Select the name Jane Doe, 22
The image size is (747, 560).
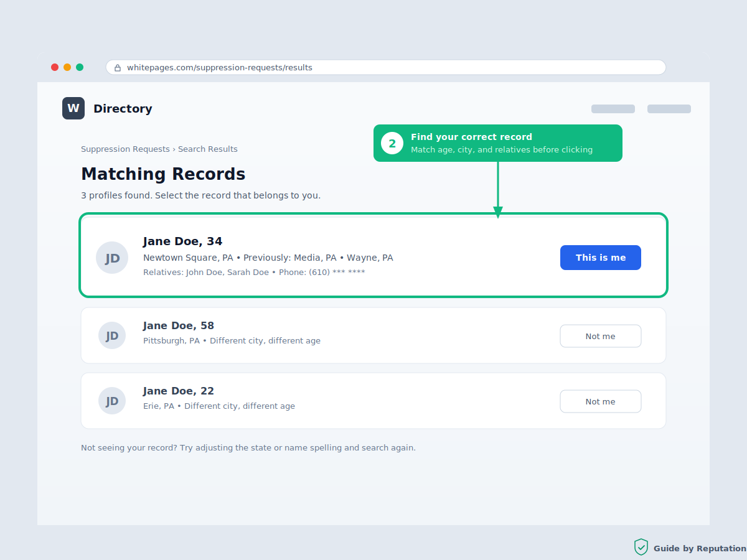(179, 391)
